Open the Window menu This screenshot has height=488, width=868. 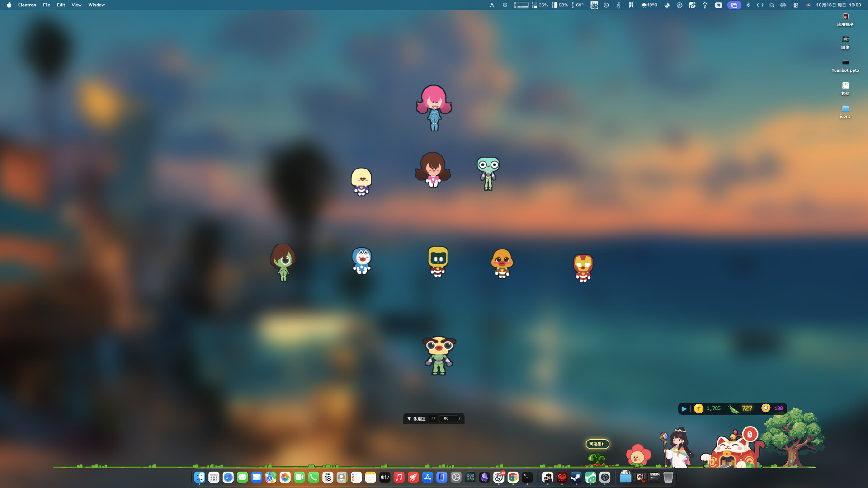(96, 5)
